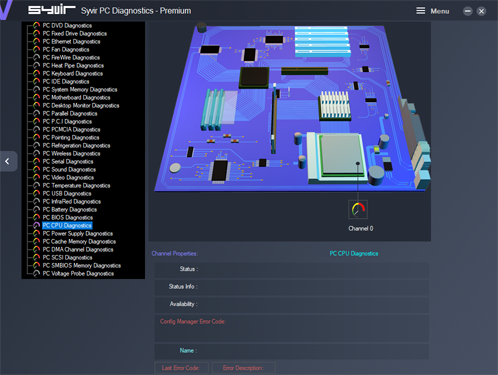Image resolution: width=498 pixels, height=375 pixels.
Task: Click gauge icon beside PC Keyboard Diagnostics
Action: (36, 73)
